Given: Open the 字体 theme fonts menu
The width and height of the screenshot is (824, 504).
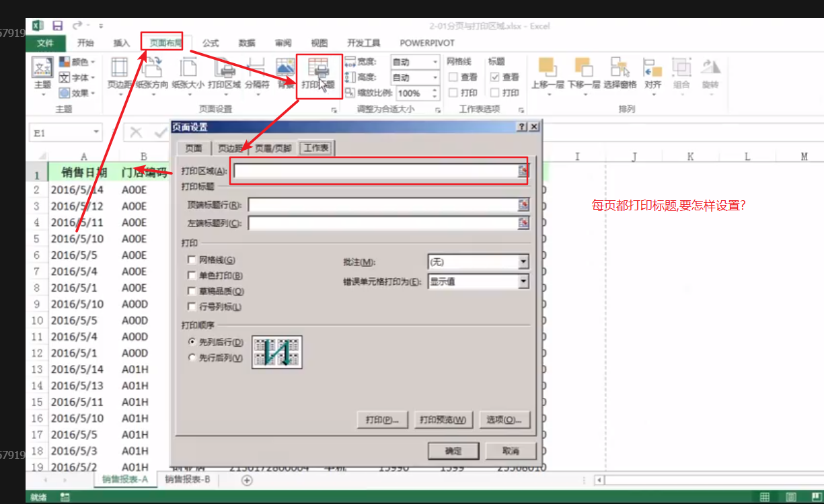Looking at the screenshot, I should tap(77, 77).
